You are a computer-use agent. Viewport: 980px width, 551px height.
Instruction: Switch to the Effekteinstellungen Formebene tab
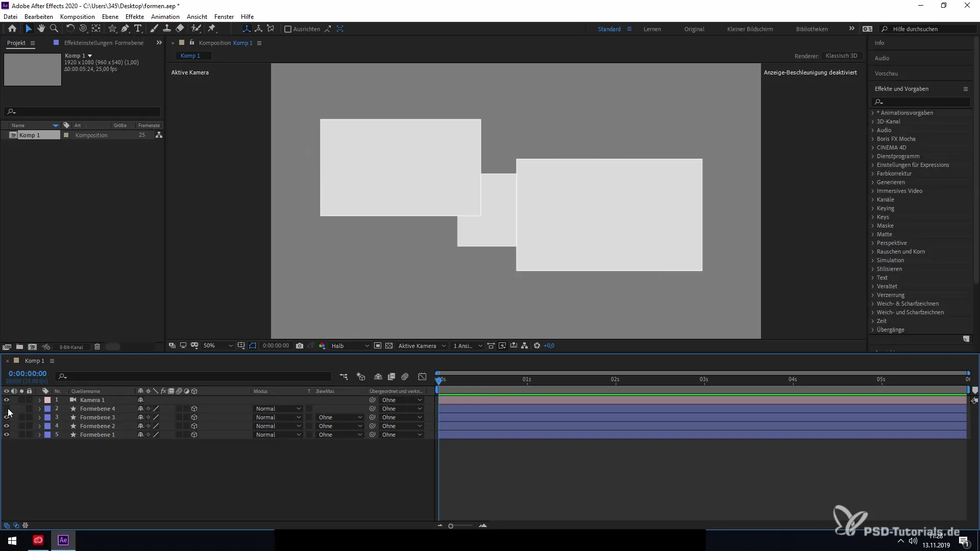tap(104, 43)
